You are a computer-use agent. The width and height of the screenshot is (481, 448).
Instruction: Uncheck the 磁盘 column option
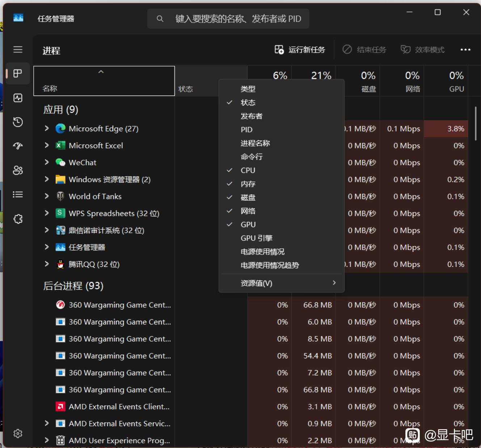pyautogui.click(x=281, y=197)
